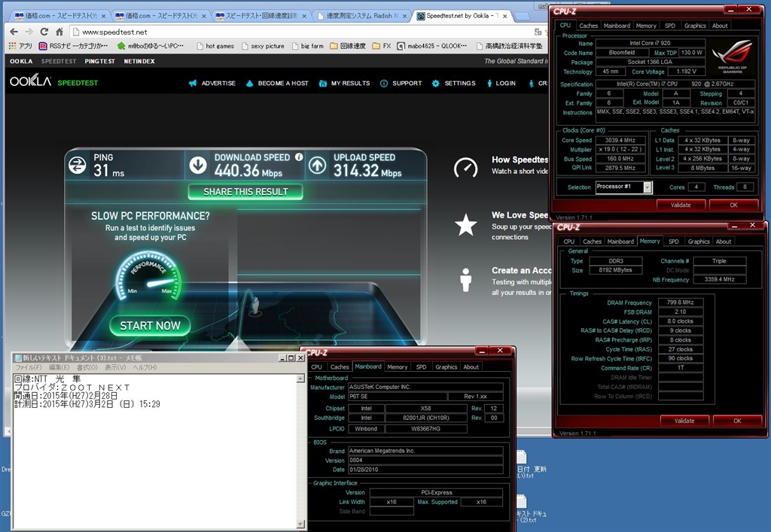Viewport: 771px width, 532px height.
Task: Reload the speedtest page
Action: [x=44, y=32]
